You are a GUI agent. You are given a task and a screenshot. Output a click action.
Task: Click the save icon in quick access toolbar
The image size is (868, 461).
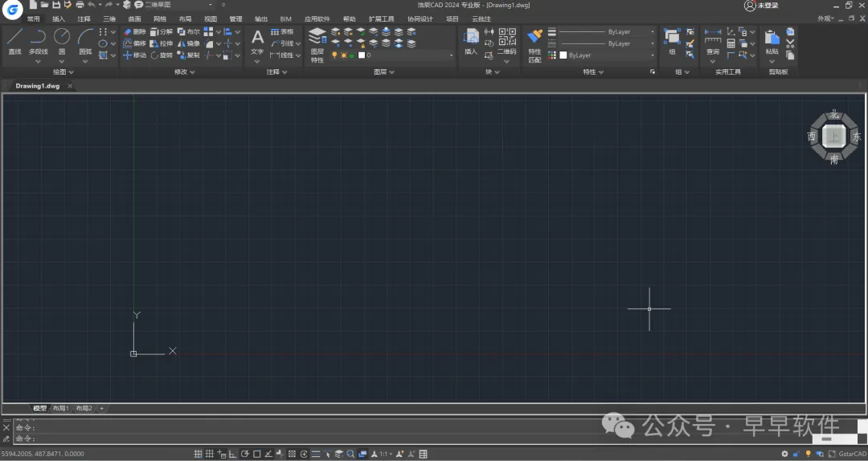56,5
